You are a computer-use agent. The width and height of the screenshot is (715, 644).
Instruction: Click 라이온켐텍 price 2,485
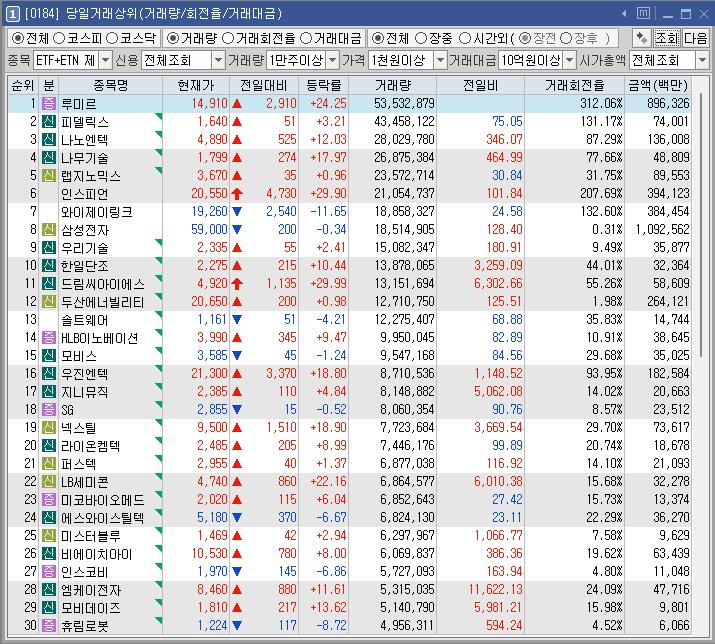(x=212, y=446)
